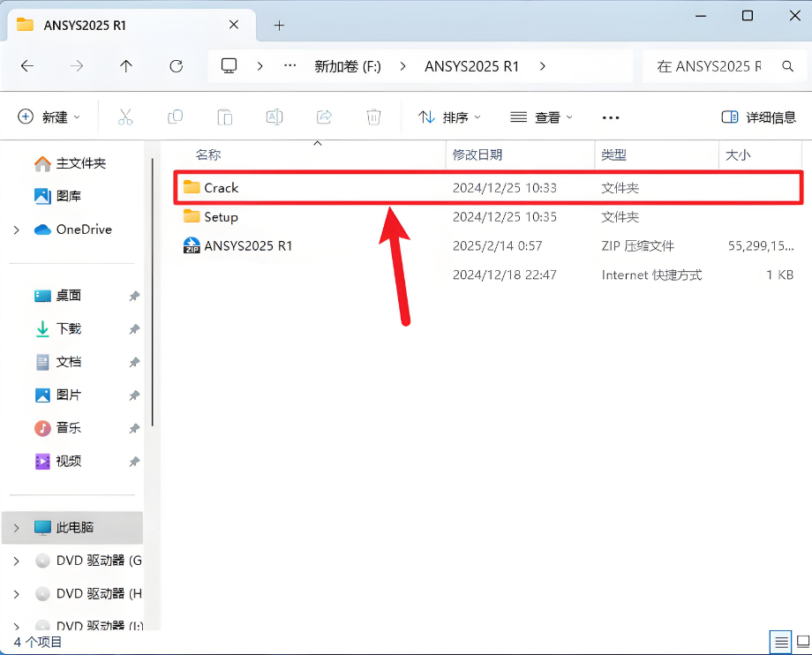Screen dimensions: 812x655
Task: Select the Crack folder
Action: tap(488, 187)
